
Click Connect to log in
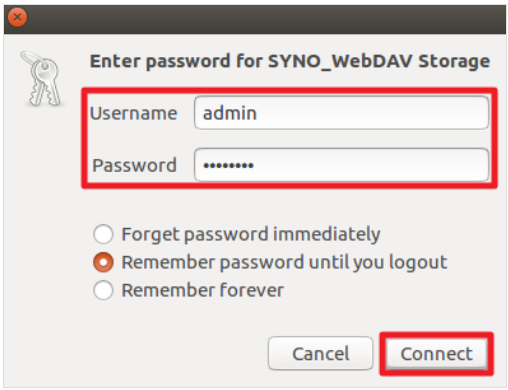436,354
